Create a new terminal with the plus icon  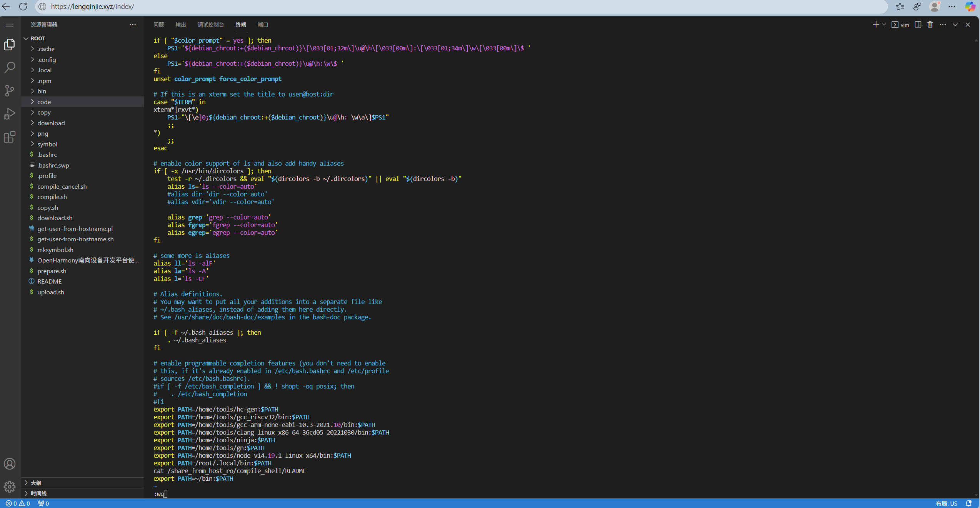pyautogui.click(x=876, y=24)
